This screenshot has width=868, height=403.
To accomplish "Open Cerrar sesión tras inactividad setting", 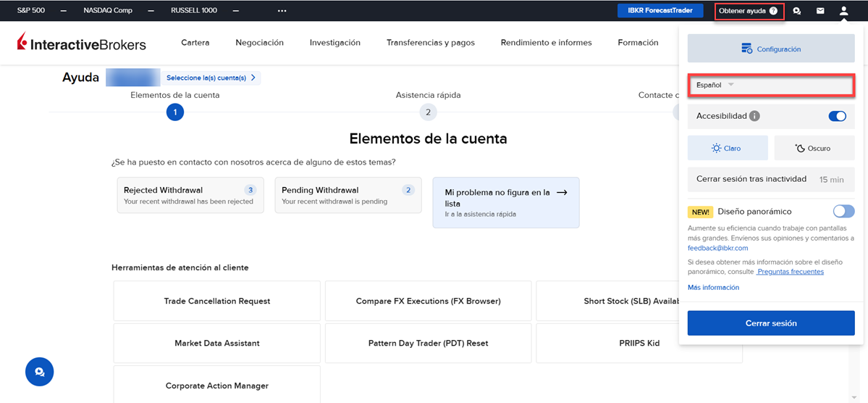I will [x=771, y=180].
